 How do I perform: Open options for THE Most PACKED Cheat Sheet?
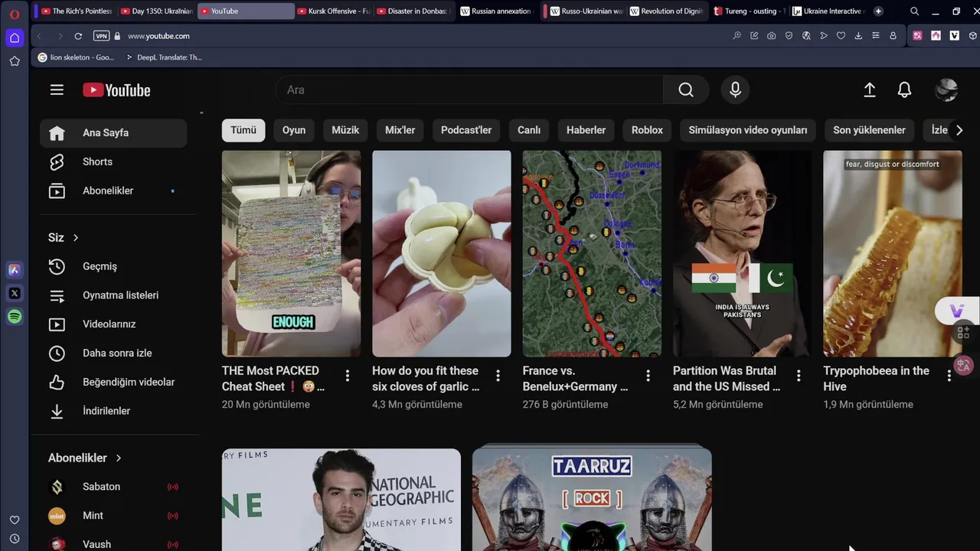pos(348,376)
